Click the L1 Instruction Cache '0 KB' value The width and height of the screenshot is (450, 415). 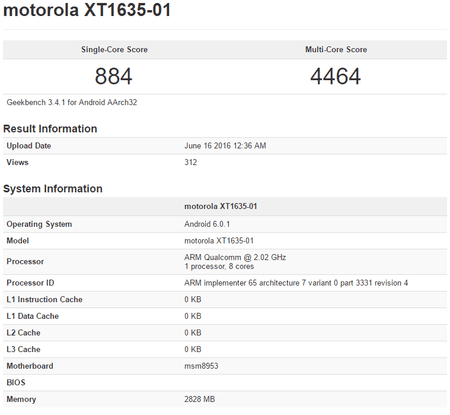193,299
